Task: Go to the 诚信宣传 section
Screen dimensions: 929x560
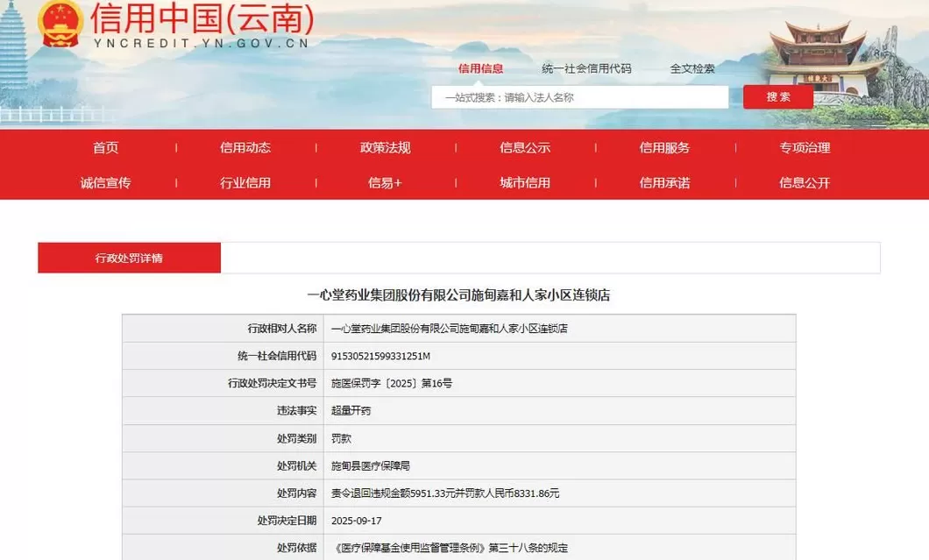Action: [x=105, y=183]
